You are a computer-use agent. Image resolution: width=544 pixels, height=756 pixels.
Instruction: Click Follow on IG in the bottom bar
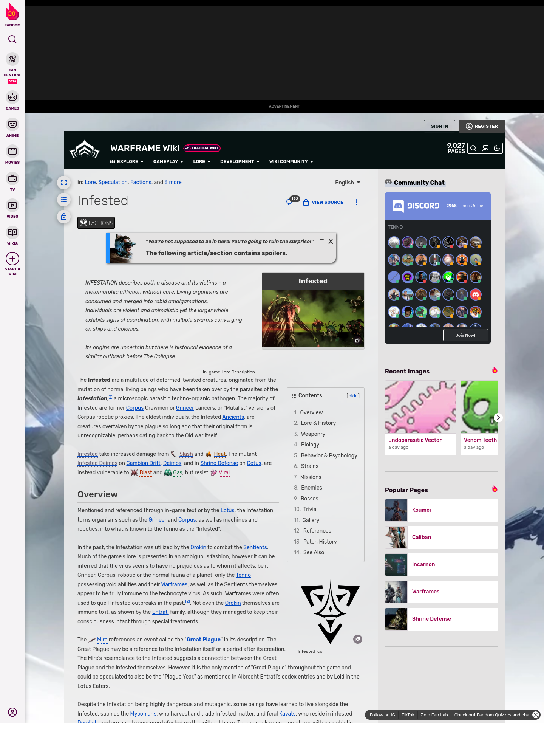click(x=382, y=715)
